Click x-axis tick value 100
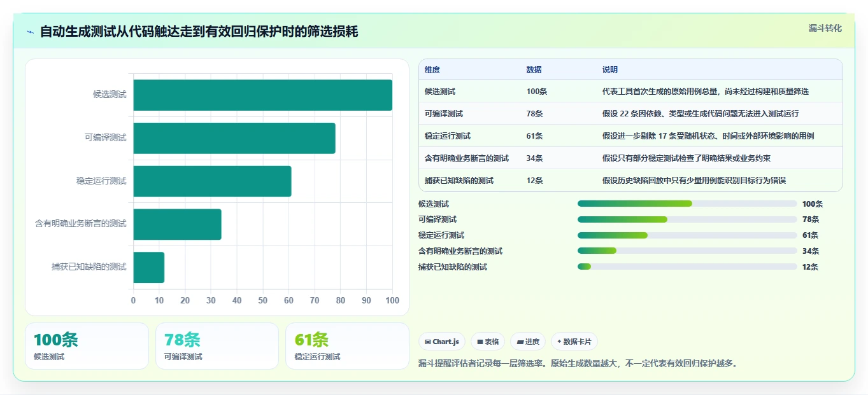This screenshot has height=395, width=868. tap(392, 300)
